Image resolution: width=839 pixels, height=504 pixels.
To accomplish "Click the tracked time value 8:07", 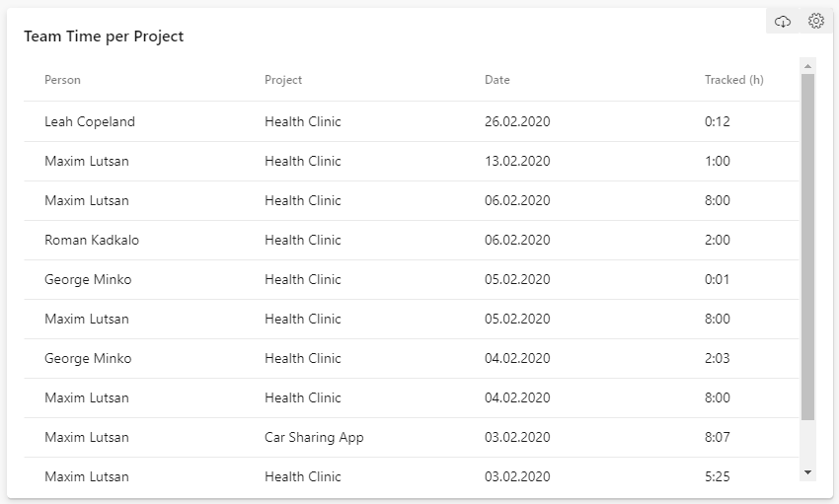I will (x=717, y=437).
